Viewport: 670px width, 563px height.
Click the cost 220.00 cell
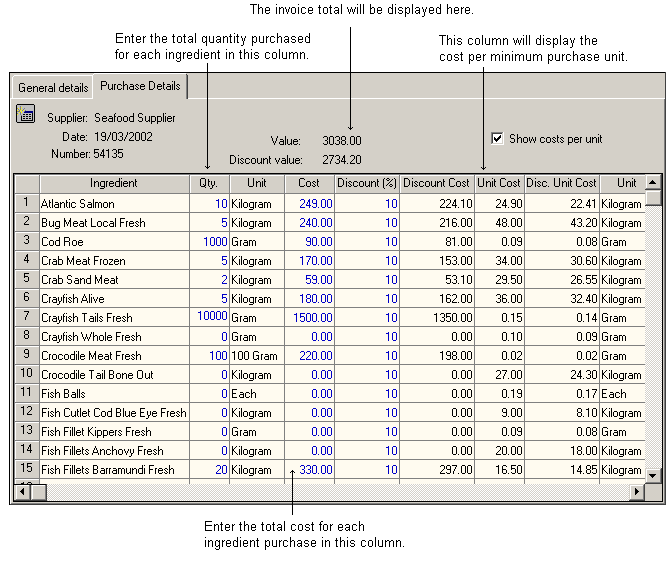coord(309,356)
